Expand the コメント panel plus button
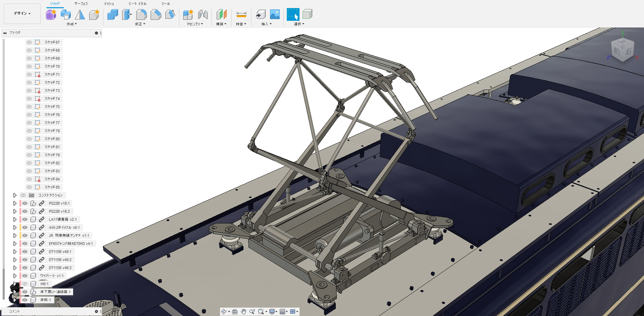Image resolution: width=644 pixels, height=316 pixels. [x=96, y=311]
